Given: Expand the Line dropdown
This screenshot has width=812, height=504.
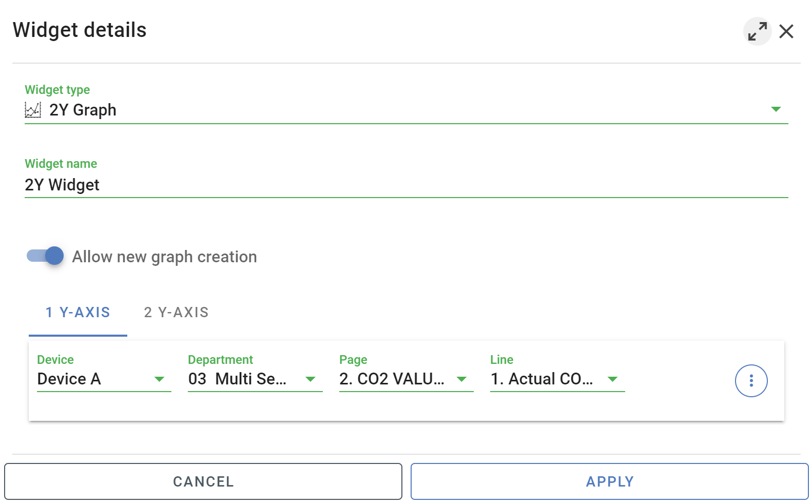Looking at the screenshot, I should [612, 379].
